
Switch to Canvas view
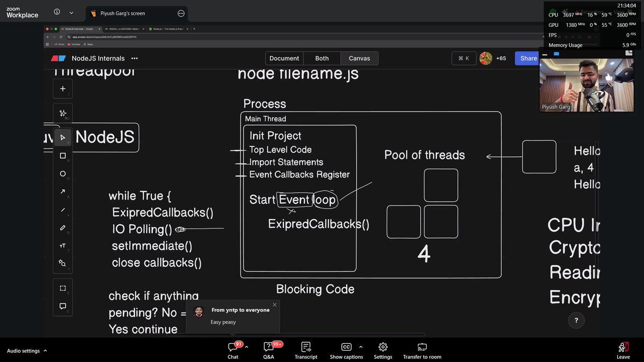pyautogui.click(x=360, y=58)
